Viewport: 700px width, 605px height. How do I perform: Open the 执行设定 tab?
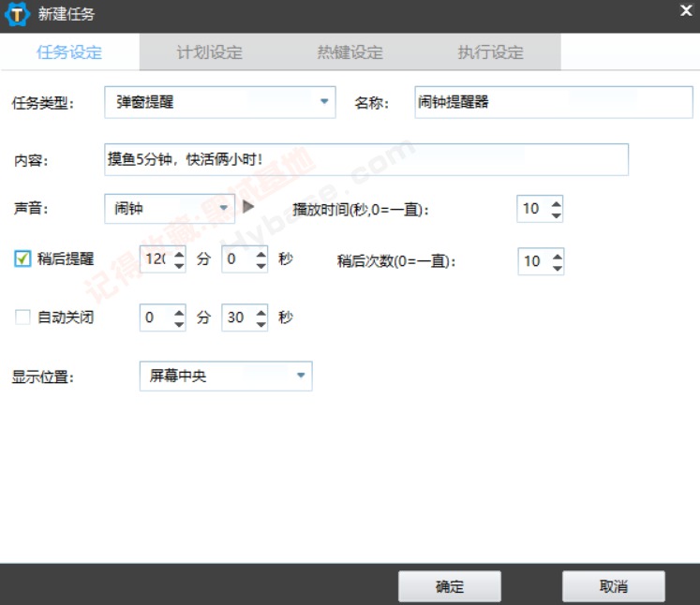click(x=490, y=52)
